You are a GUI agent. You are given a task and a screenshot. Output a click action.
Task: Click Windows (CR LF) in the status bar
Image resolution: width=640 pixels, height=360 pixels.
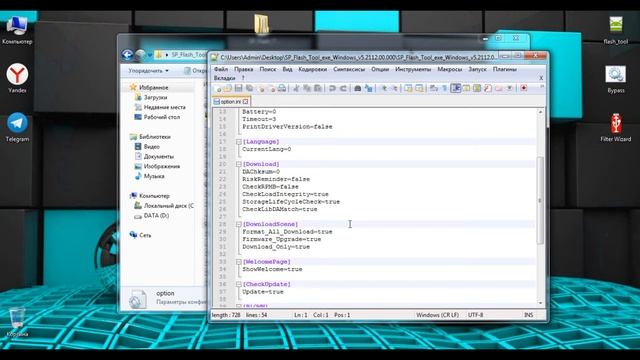pos(438,315)
